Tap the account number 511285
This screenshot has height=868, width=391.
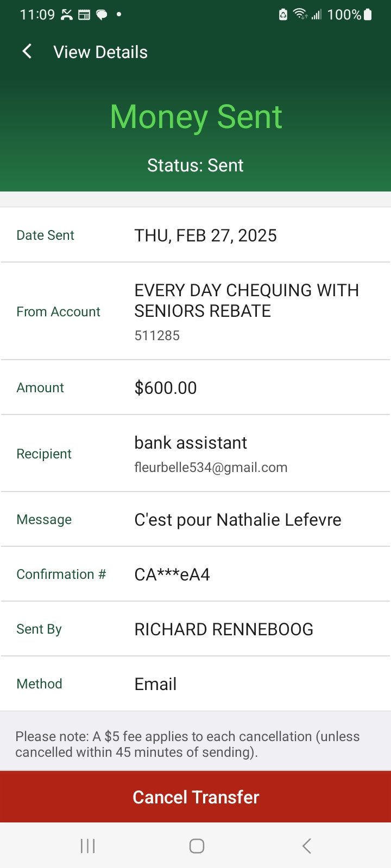(x=157, y=336)
